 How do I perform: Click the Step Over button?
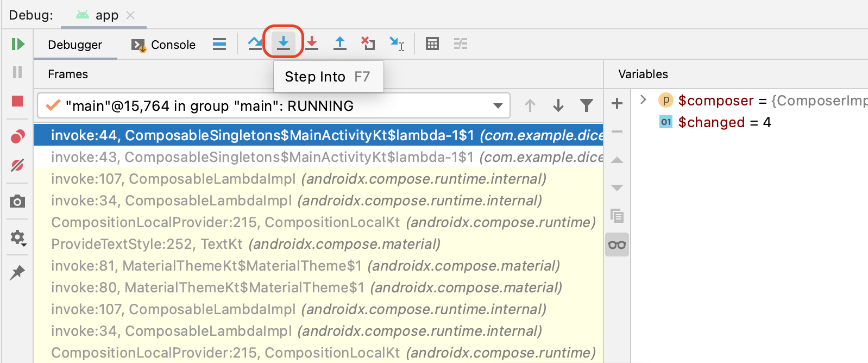(255, 43)
